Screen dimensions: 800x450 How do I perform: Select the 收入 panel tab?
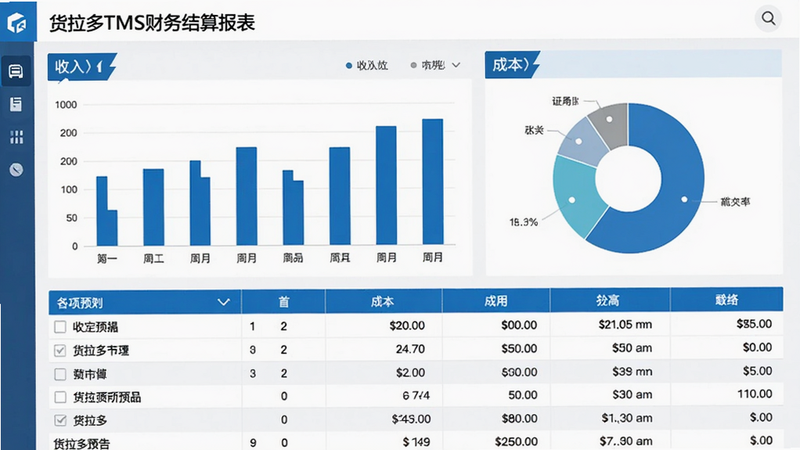[82, 66]
